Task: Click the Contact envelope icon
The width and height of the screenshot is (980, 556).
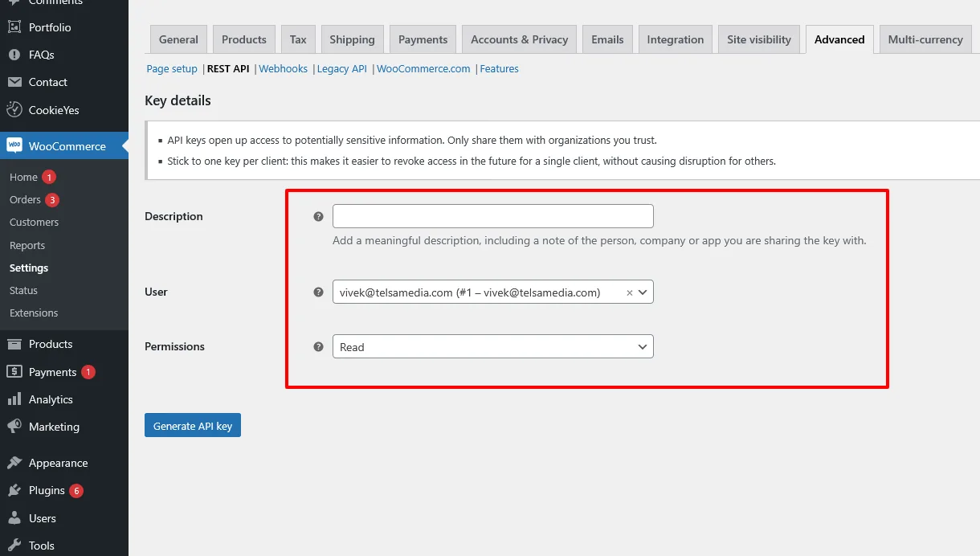Action: (x=14, y=82)
